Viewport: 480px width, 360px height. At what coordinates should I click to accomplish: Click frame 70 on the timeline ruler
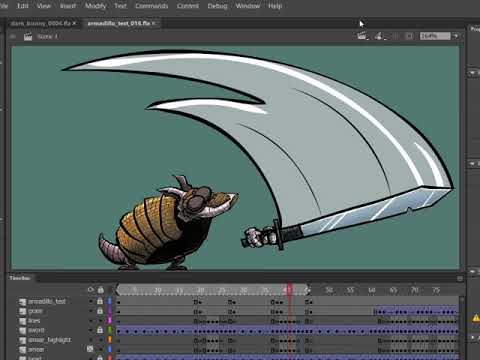(414, 290)
